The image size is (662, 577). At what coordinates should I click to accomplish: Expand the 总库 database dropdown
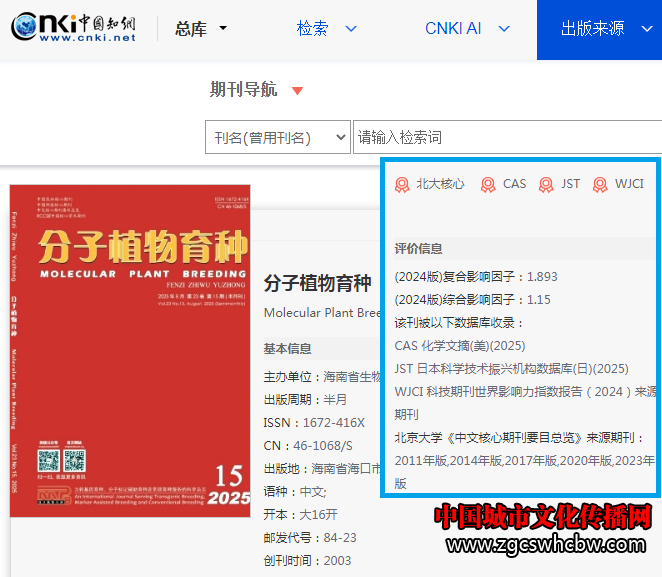click(201, 29)
